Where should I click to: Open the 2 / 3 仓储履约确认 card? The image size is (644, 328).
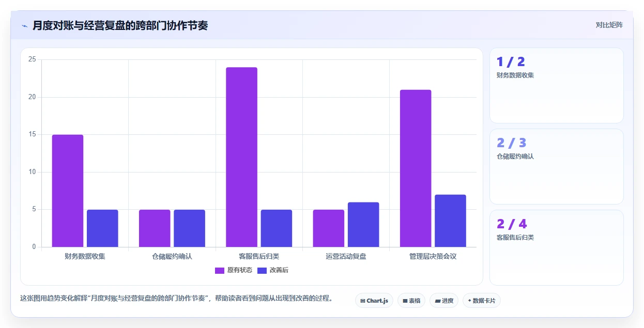[x=556, y=166]
